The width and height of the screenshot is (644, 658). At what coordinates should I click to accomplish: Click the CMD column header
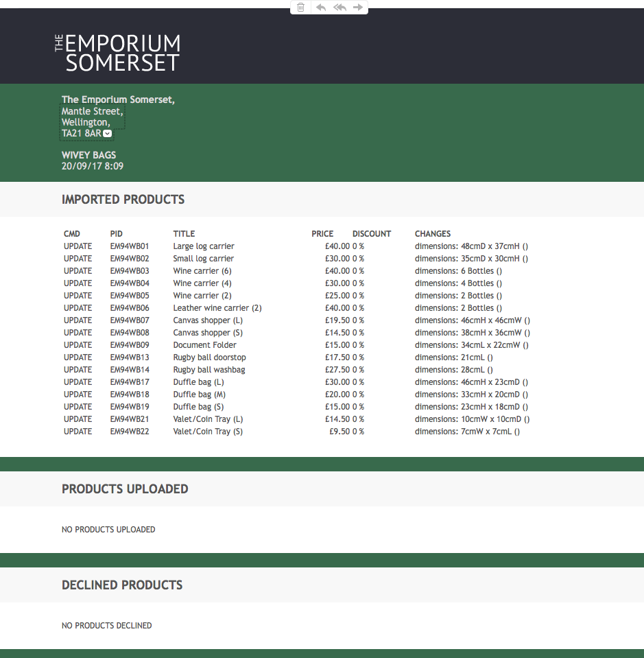coord(72,234)
